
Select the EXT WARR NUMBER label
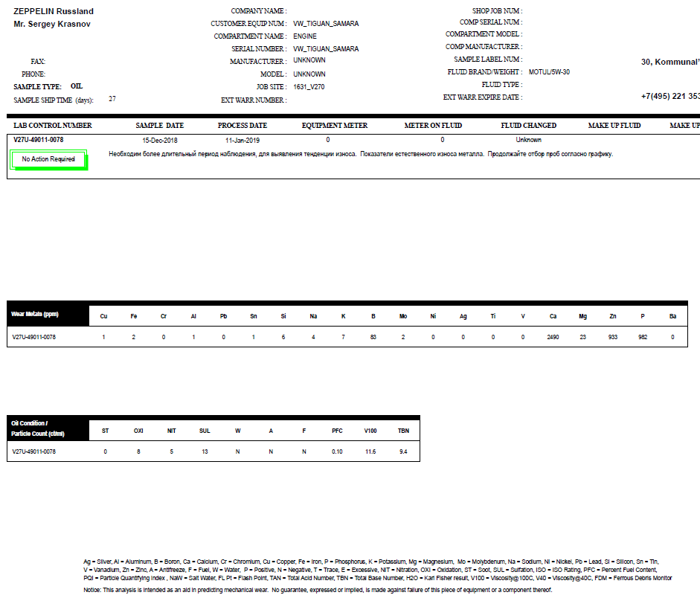(254, 100)
